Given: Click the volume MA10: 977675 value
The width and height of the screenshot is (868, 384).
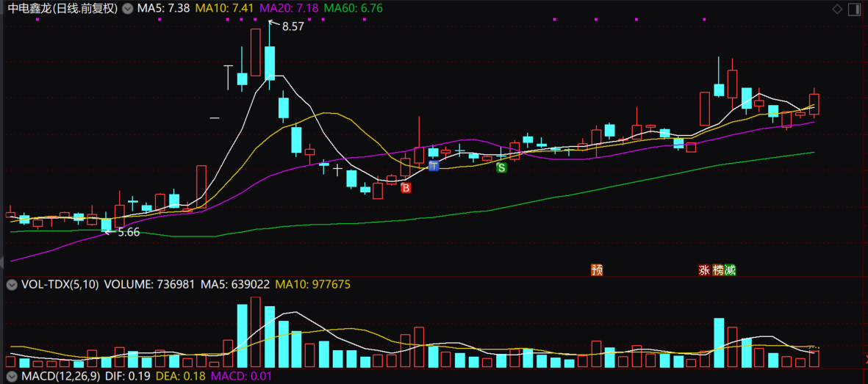Looking at the screenshot, I should tap(313, 285).
